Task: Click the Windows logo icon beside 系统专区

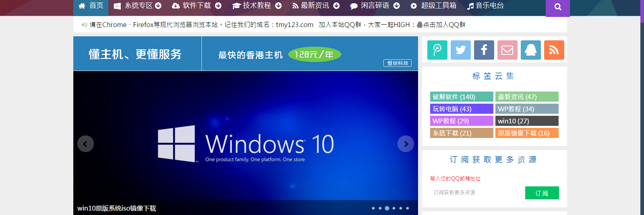Action: tap(117, 6)
